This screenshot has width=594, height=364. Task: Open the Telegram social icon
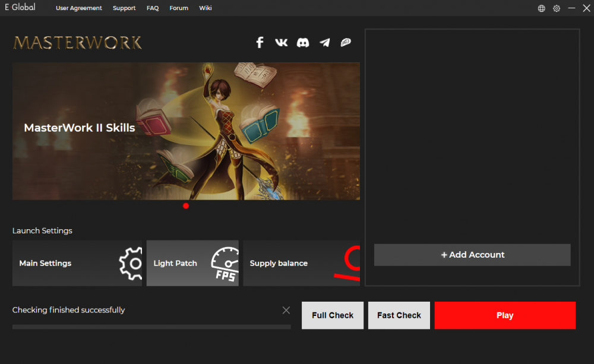pyautogui.click(x=324, y=42)
